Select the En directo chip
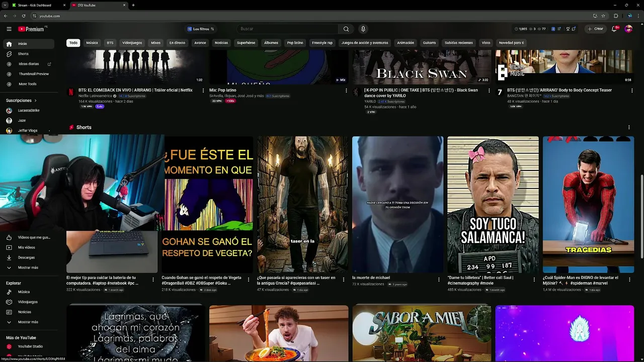The image size is (644, 362). pos(177,43)
